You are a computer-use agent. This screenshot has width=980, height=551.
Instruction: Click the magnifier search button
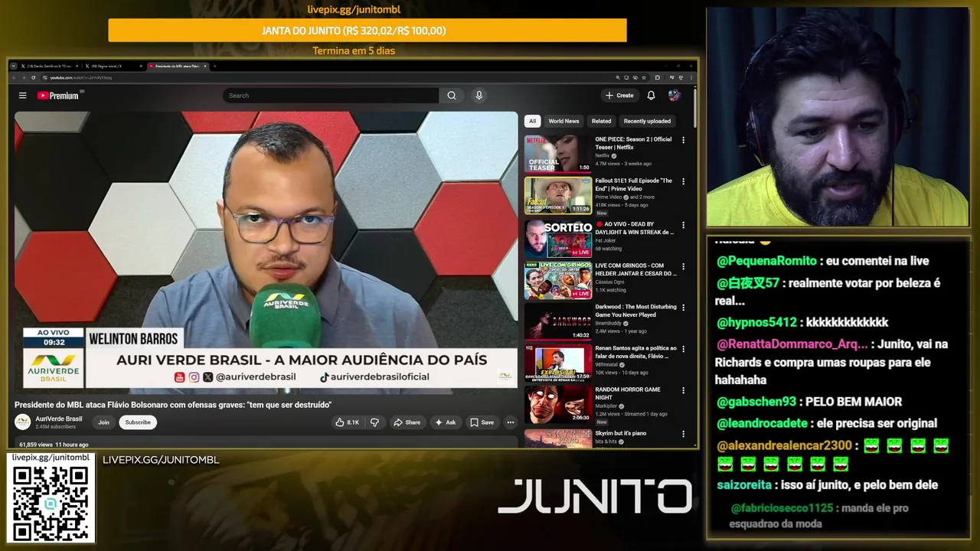(x=452, y=96)
